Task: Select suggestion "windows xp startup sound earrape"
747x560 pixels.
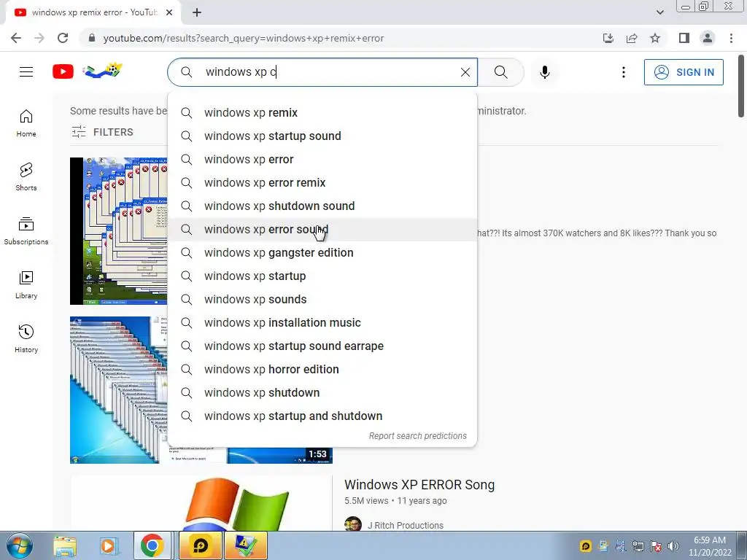Action: [x=322, y=346]
